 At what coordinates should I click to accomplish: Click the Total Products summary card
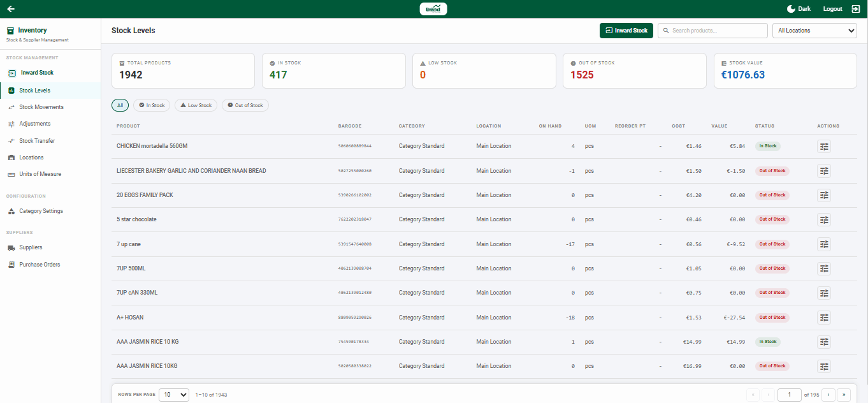183,71
